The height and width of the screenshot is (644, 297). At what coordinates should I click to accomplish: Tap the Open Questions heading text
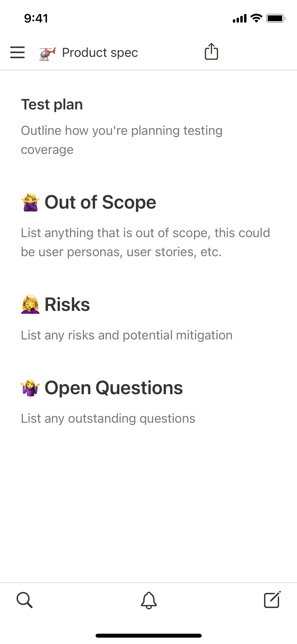(114, 388)
